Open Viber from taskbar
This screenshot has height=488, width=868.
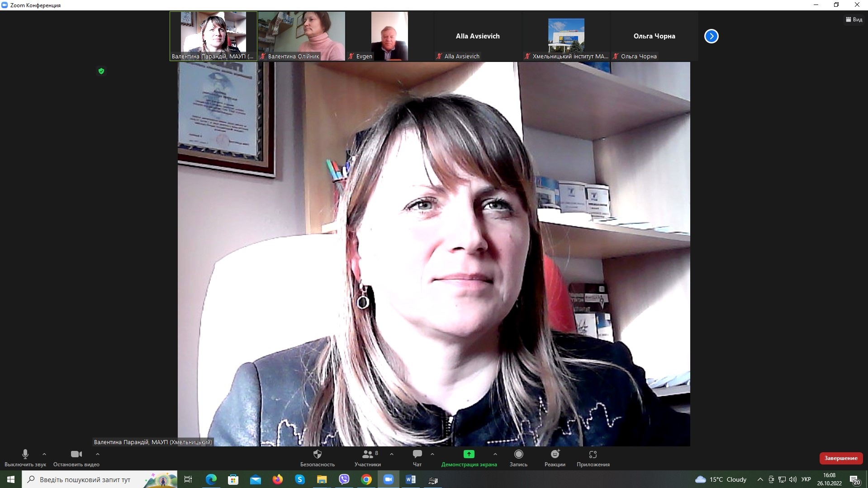coord(344,479)
